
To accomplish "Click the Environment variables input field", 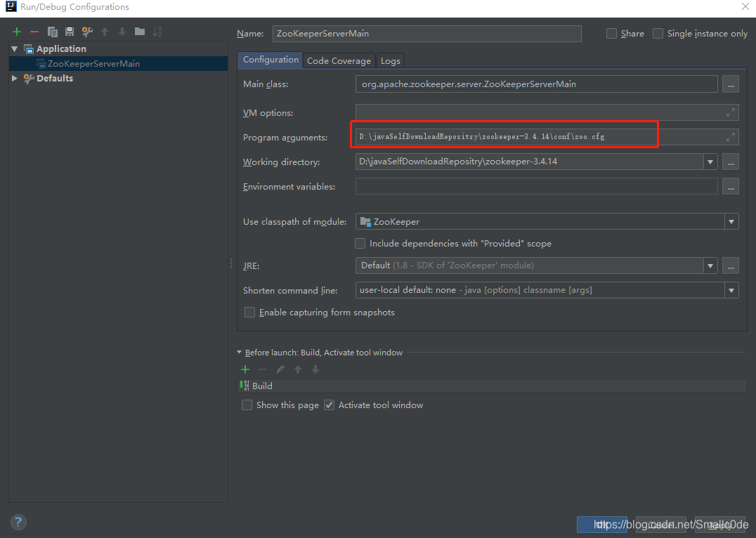I will 536,187.
